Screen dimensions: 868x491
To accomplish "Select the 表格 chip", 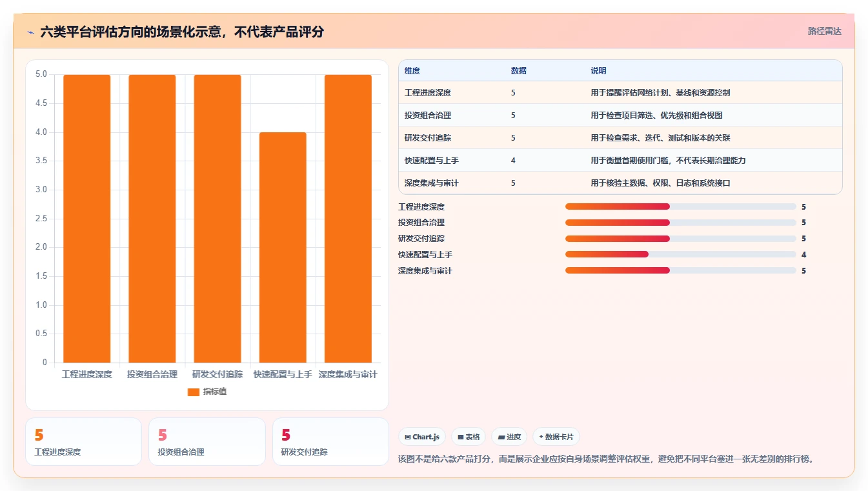I will (469, 437).
